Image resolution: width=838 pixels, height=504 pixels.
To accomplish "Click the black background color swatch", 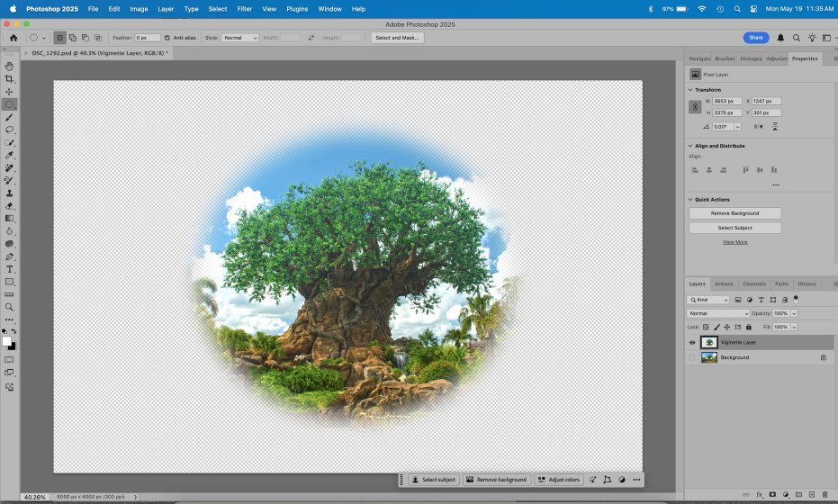I will click(x=13, y=347).
